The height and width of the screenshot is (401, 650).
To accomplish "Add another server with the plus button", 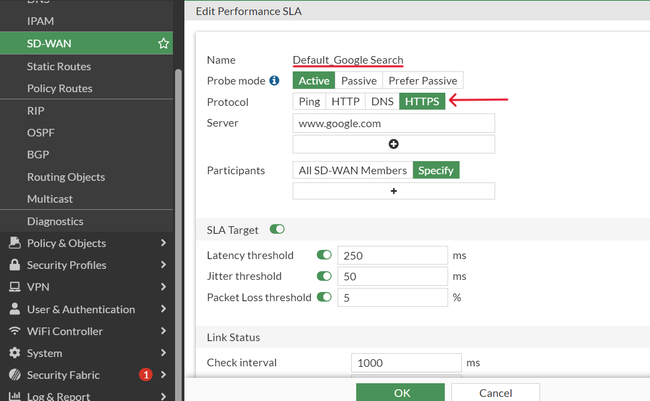I will [394, 144].
